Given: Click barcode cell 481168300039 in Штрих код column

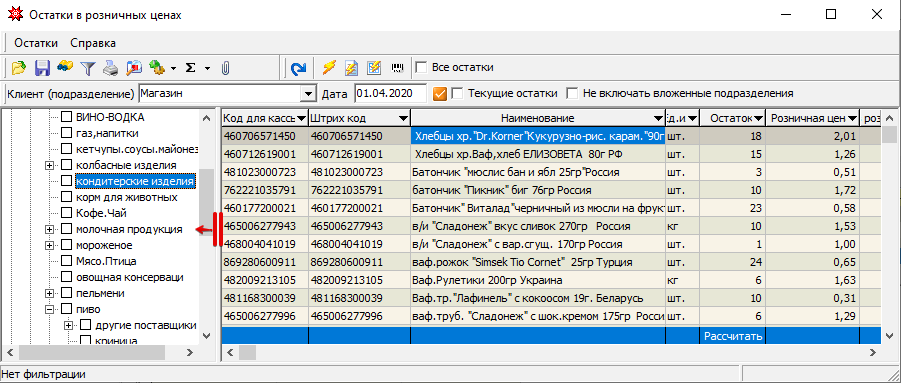Looking at the screenshot, I should tap(360, 299).
